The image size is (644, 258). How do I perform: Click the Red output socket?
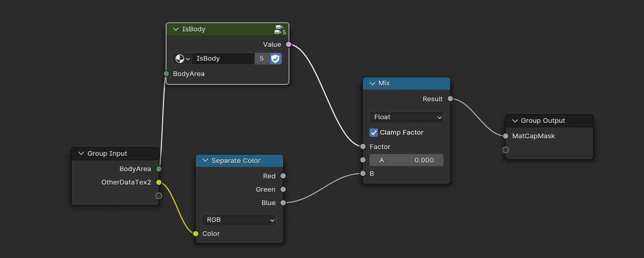283,176
